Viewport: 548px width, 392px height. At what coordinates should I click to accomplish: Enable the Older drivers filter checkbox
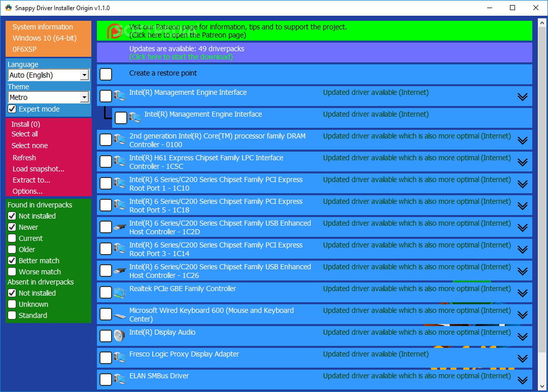pos(12,250)
